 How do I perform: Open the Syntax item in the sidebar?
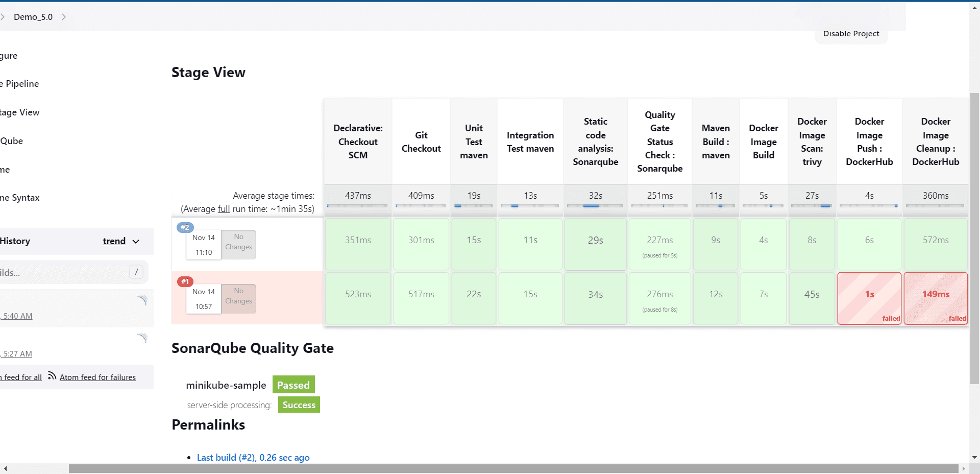pyautogui.click(x=20, y=198)
